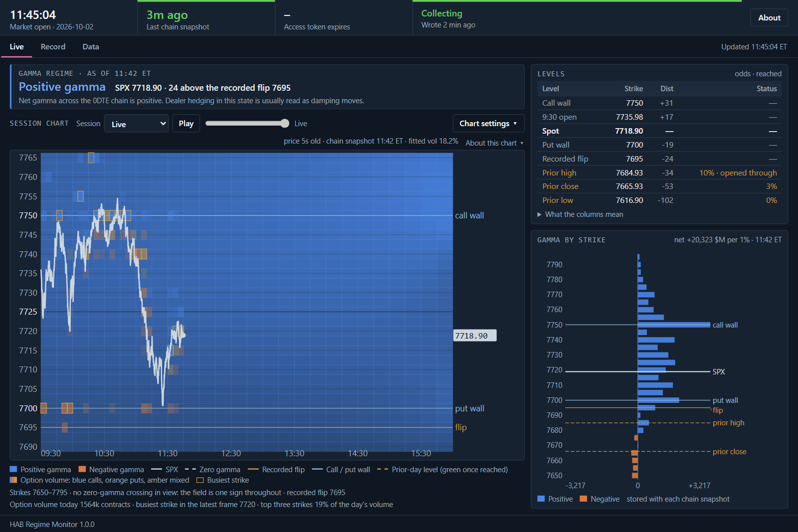Open the Session dropdown set to Live
Image resolution: width=798 pixels, height=532 pixels.
[136, 124]
